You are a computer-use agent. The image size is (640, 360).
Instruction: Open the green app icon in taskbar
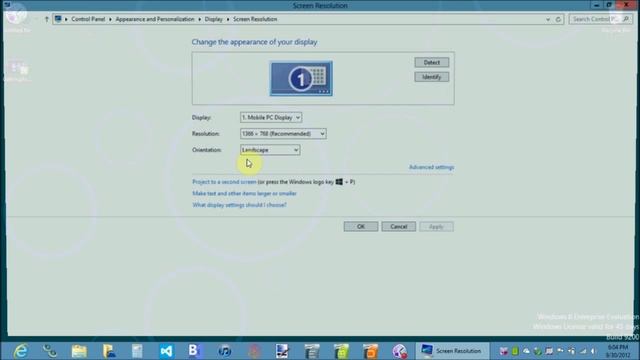(x=341, y=351)
